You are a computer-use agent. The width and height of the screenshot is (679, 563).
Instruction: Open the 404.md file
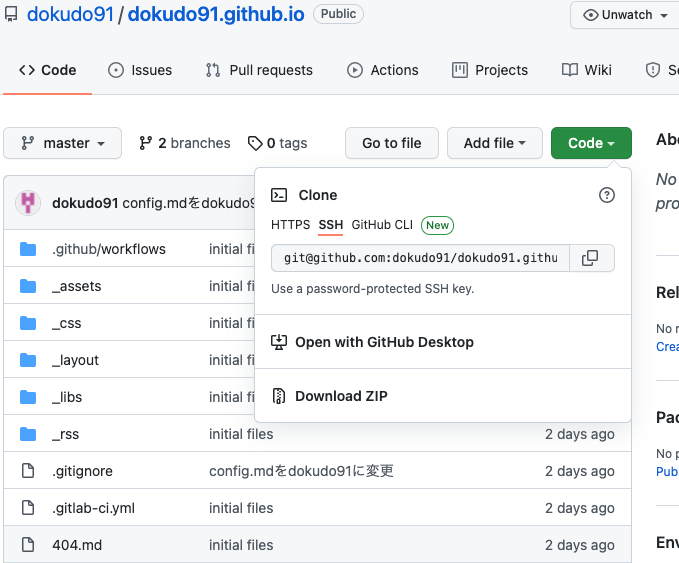pyautogui.click(x=77, y=545)
